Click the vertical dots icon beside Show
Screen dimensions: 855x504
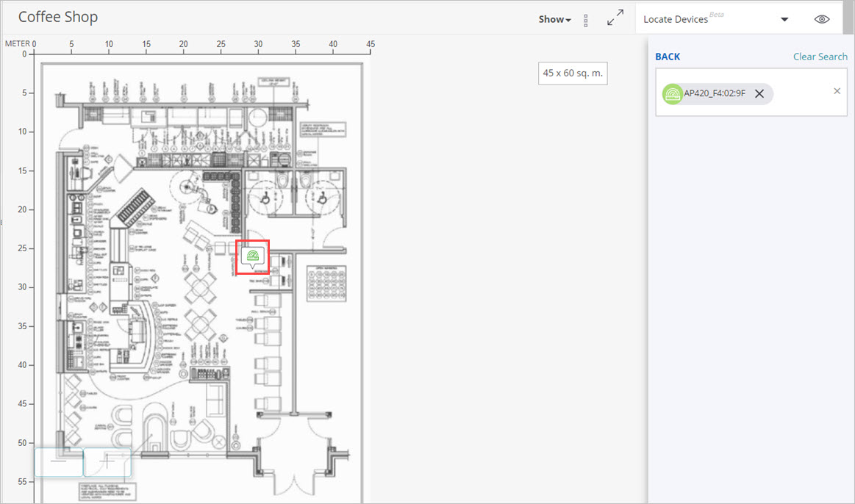pos(585,19)
